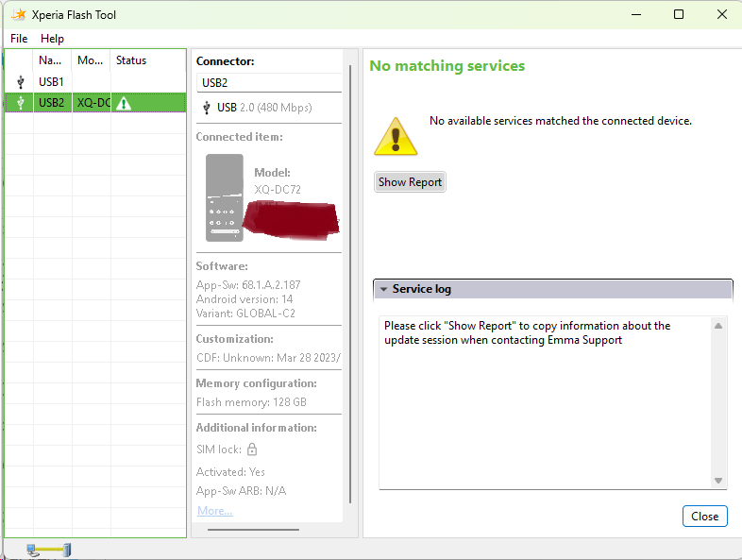Sort by the Model column header
Viewport: 742px width, 560px height.
point(91,60)
